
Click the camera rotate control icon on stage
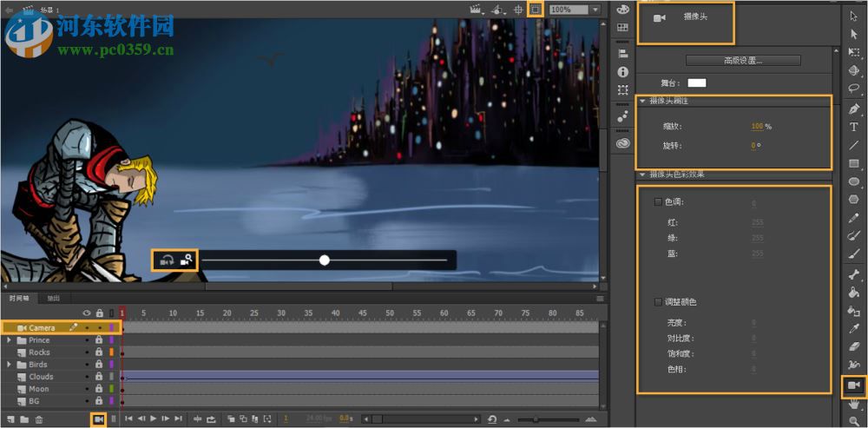(x=167, y=260)
